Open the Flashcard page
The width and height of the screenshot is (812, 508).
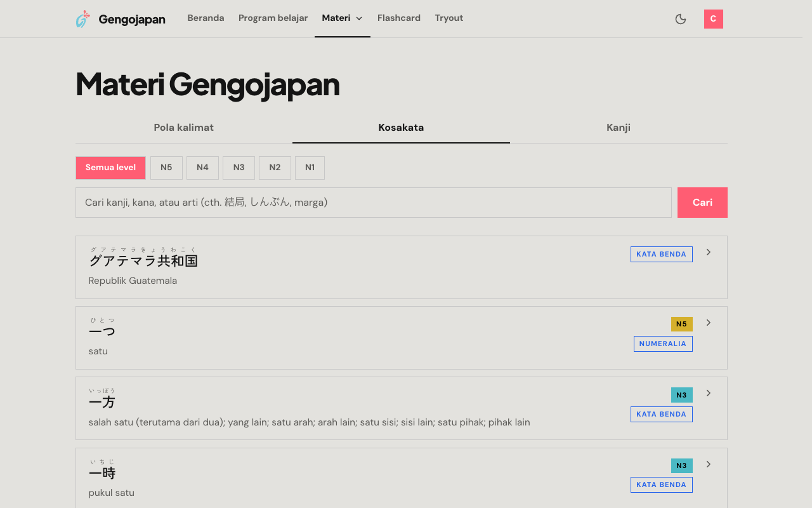pos(399,18)
